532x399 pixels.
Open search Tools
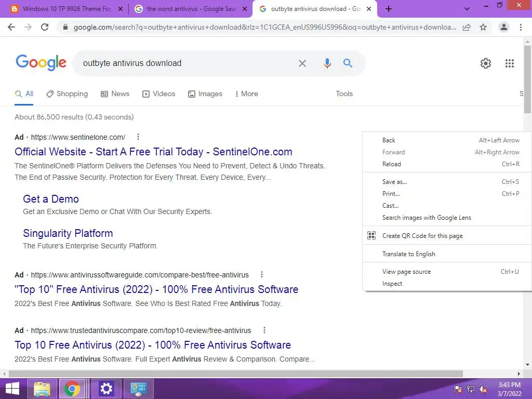pos(344,94)
